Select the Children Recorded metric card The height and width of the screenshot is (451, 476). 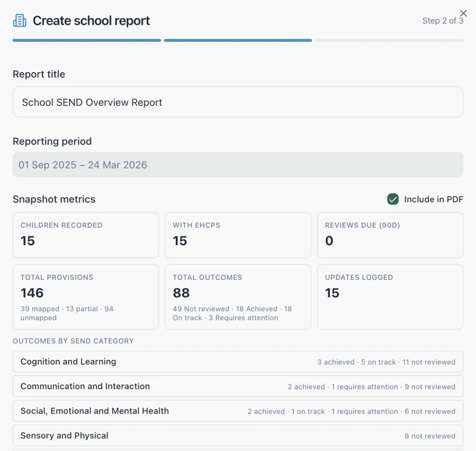click(x=86, y=235)
